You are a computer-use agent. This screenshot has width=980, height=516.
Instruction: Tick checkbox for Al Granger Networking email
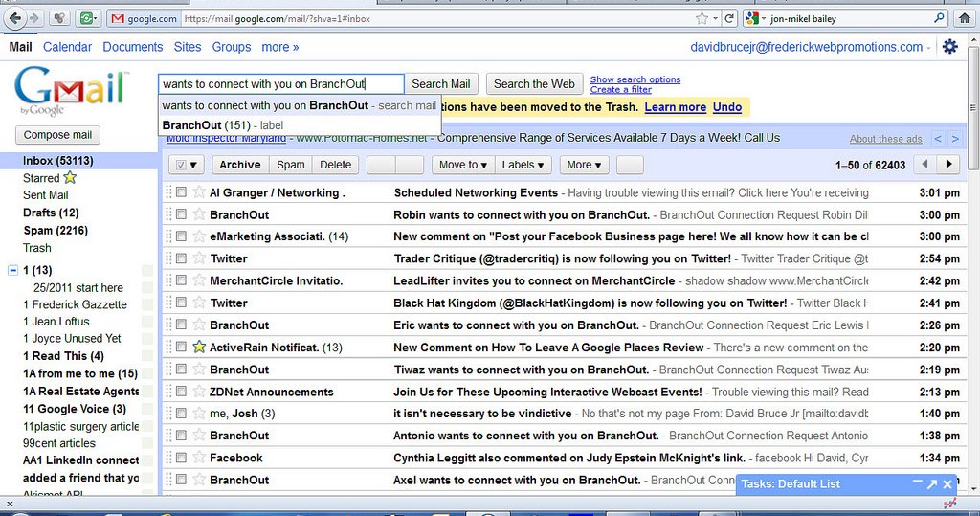[x=181, y=192]
